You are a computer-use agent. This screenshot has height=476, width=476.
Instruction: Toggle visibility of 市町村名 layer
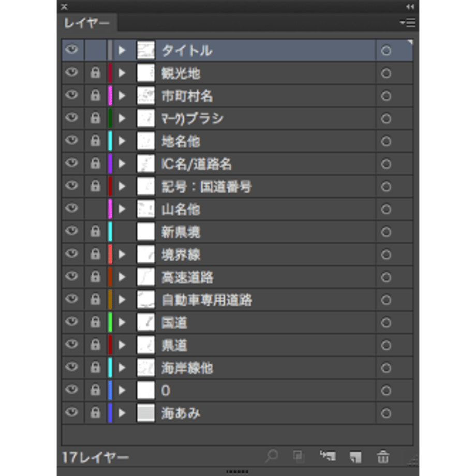click(x=72, y=95)
